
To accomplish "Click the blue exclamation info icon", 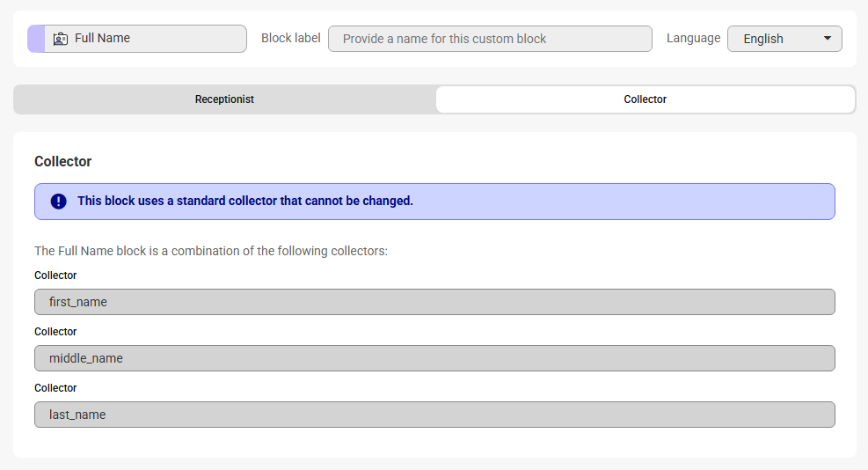I will (x=59, y=202).
